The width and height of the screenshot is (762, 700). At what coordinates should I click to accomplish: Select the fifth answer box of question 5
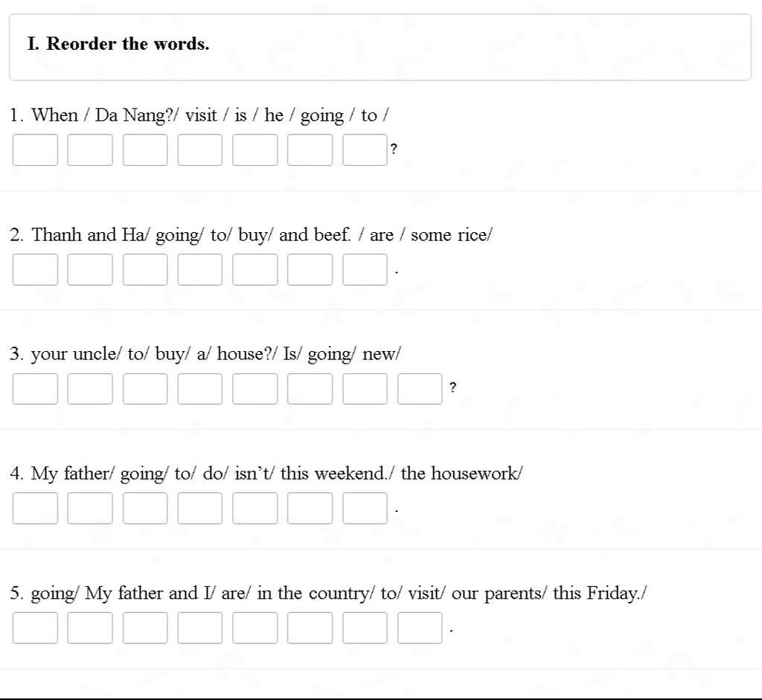254,628
